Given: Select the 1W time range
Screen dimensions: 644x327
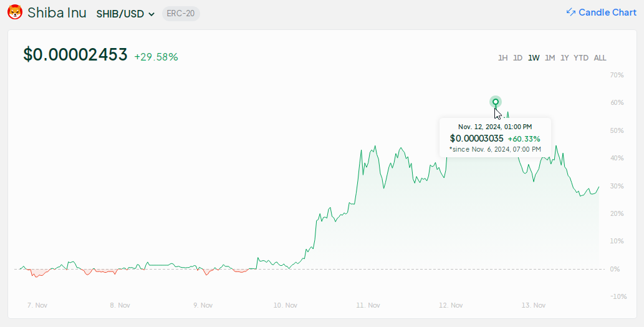Looking at the screenshot, I should pyautogui.click(x=534, y=58).
